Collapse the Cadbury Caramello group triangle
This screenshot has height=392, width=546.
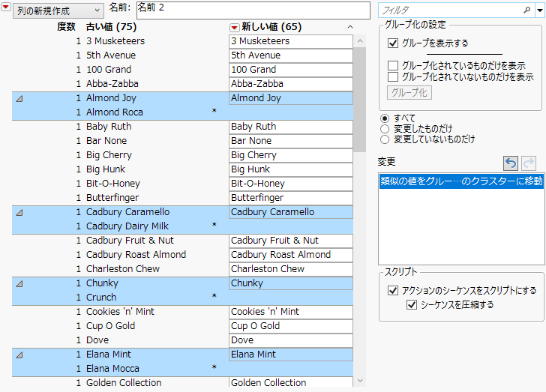[x=19, y=212]
